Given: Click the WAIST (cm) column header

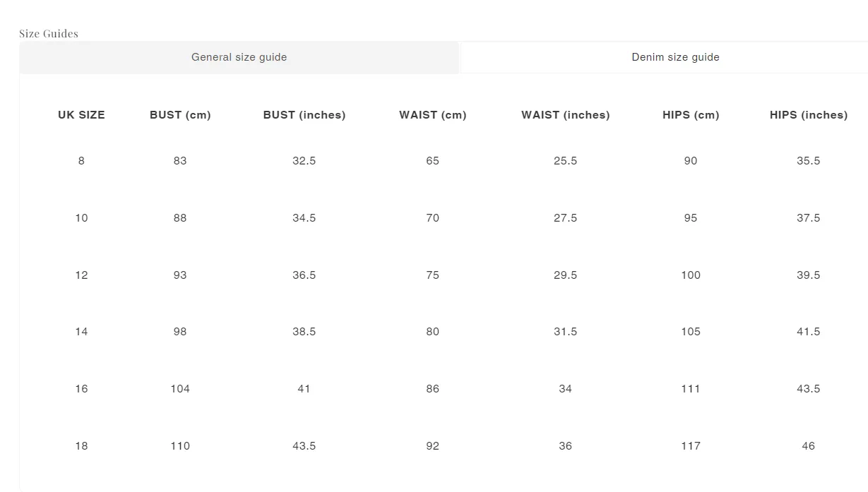Looking at the screenshot, I should (433, 115).
